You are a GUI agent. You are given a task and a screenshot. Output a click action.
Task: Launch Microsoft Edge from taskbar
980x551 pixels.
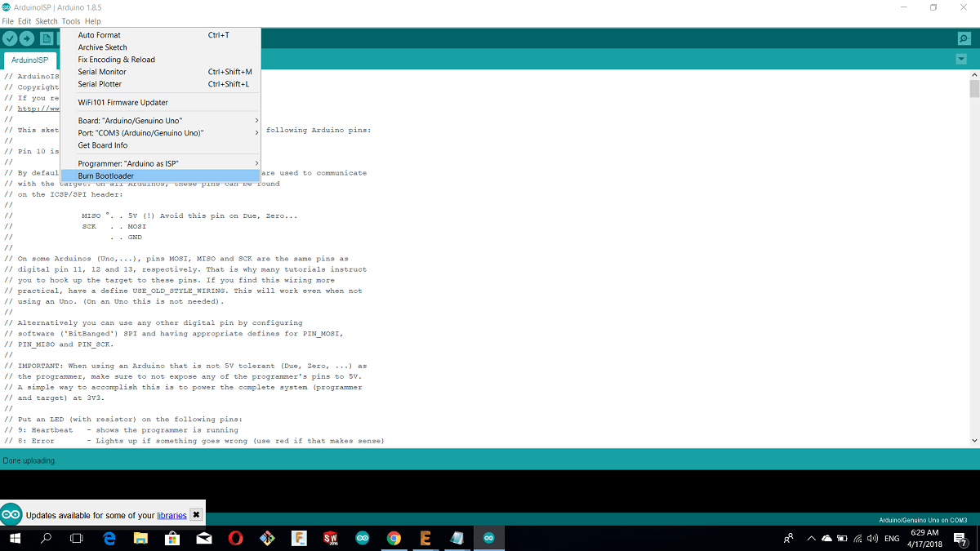(x=109, y=538)
